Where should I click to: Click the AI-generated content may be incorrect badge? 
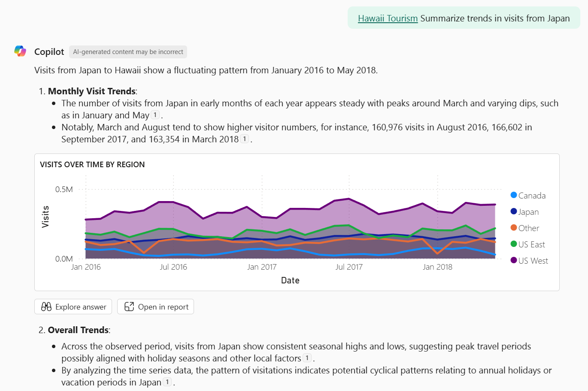128,52
